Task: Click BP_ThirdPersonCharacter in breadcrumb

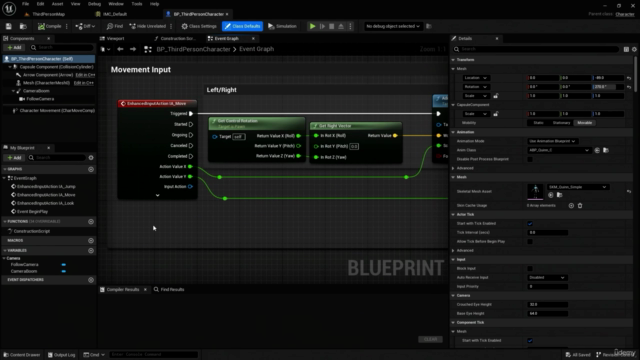Action: point(193,49)
